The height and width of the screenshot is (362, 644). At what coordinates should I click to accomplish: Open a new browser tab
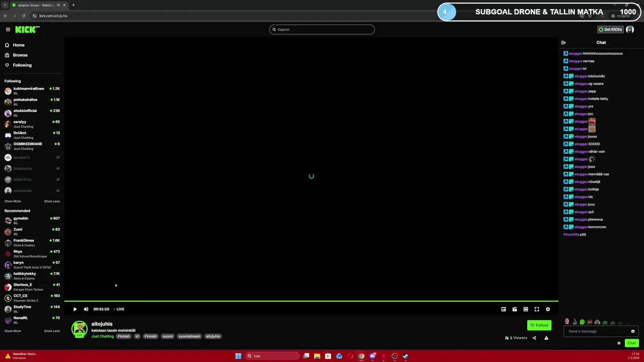pyautogui.click(x=73, y=5)
